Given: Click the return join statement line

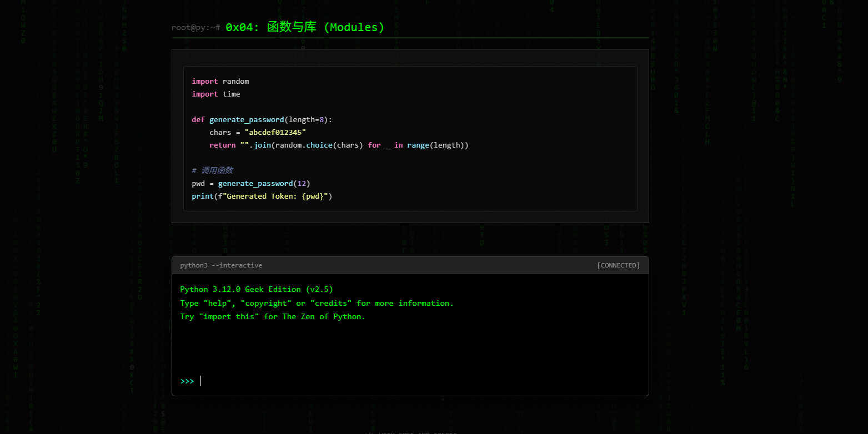Looking at the screenshot, I should (339, 145).
